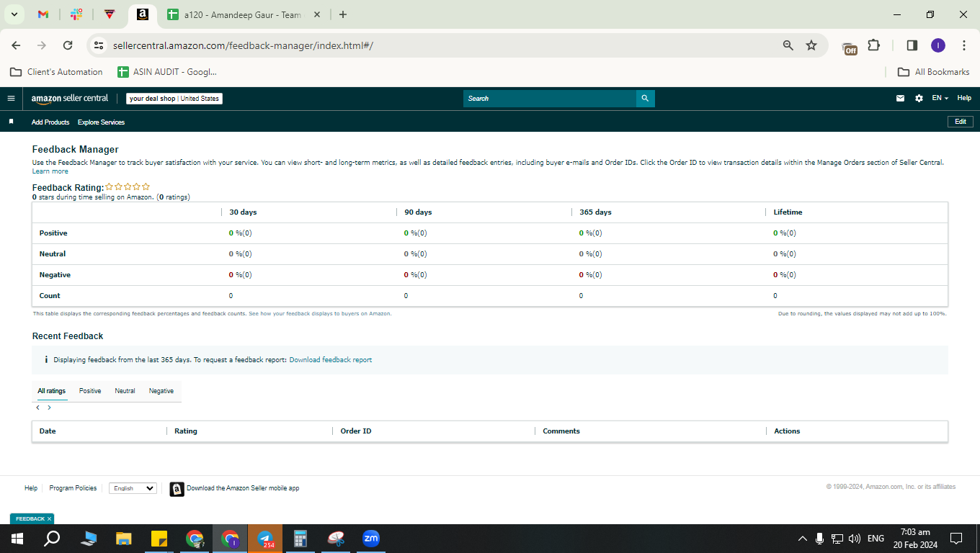Open the All Bookmarks folder
This screenshot has width=980, height=553.
934,72
